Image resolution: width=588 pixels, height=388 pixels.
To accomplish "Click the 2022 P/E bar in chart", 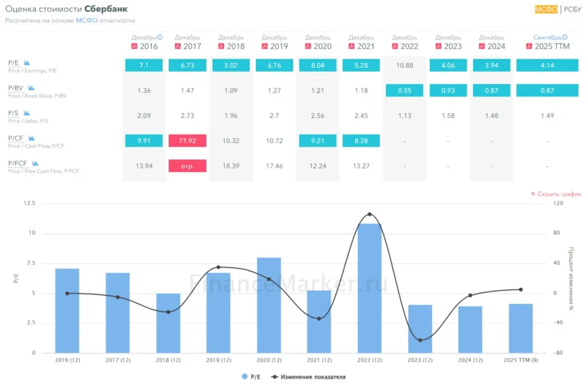I will pos(370,288).
